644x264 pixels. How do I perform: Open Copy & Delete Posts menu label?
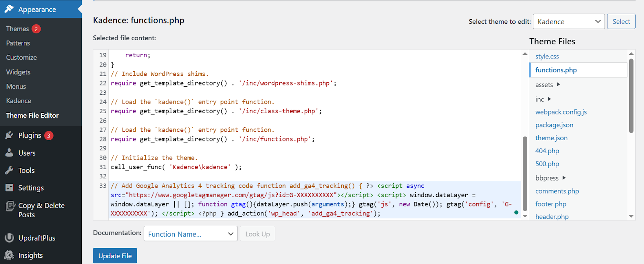tap(41, 210)
